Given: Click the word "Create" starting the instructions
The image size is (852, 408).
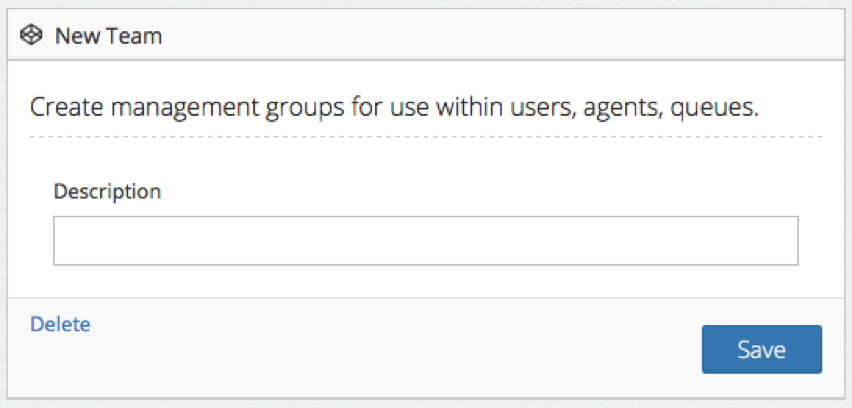Looking at the screenshot, I should 60,107.
